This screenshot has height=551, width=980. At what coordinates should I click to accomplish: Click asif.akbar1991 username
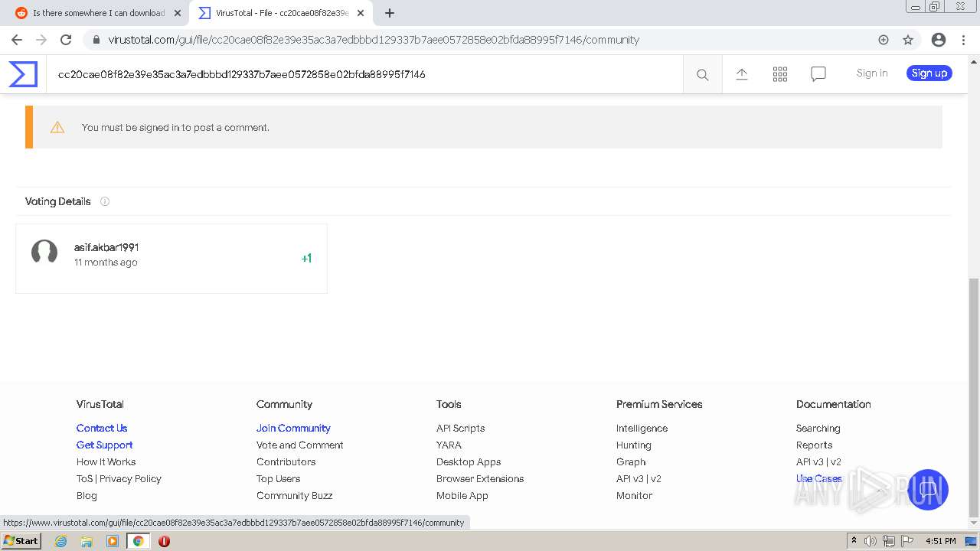point(106,247)
